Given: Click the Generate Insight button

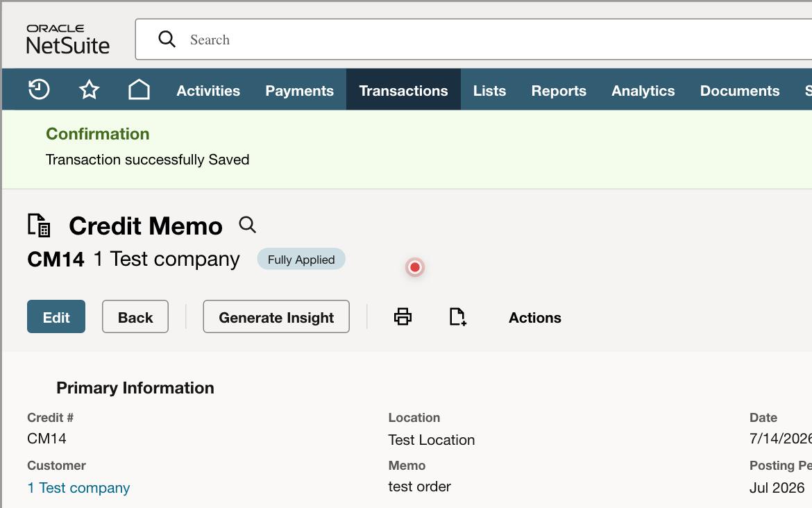Looking at the screenshot, I should pyautogui.click(x=276, y=317).
